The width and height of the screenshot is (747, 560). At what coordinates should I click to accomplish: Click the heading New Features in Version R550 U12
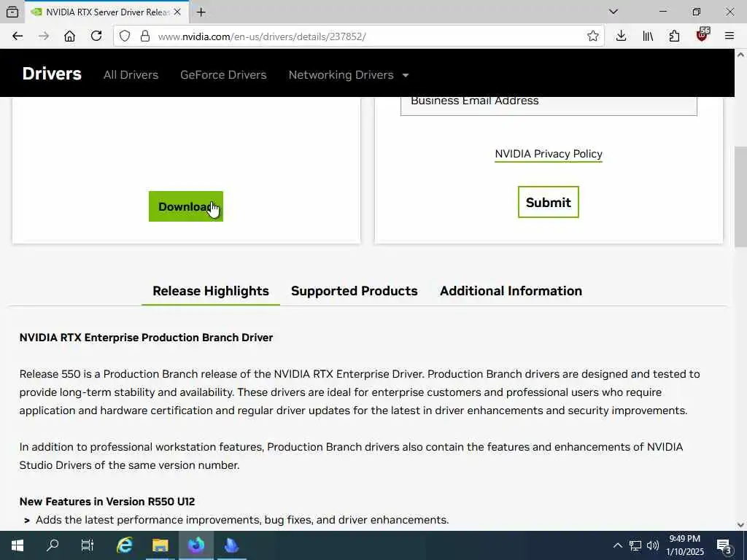[107, 502]
